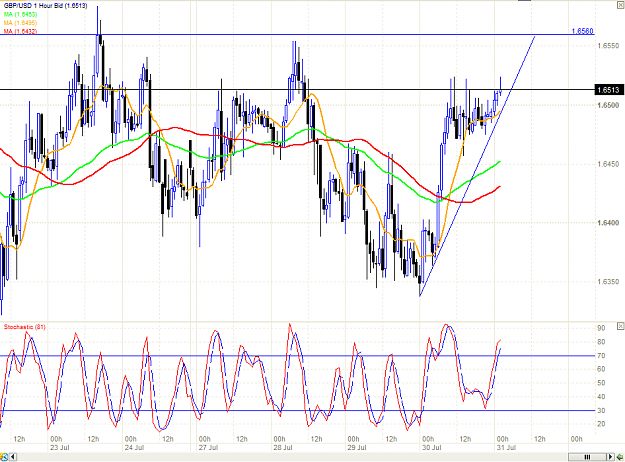Select the blue rising trendline
The height and width of the screenshot is (462, 625).
click(478, 165)
